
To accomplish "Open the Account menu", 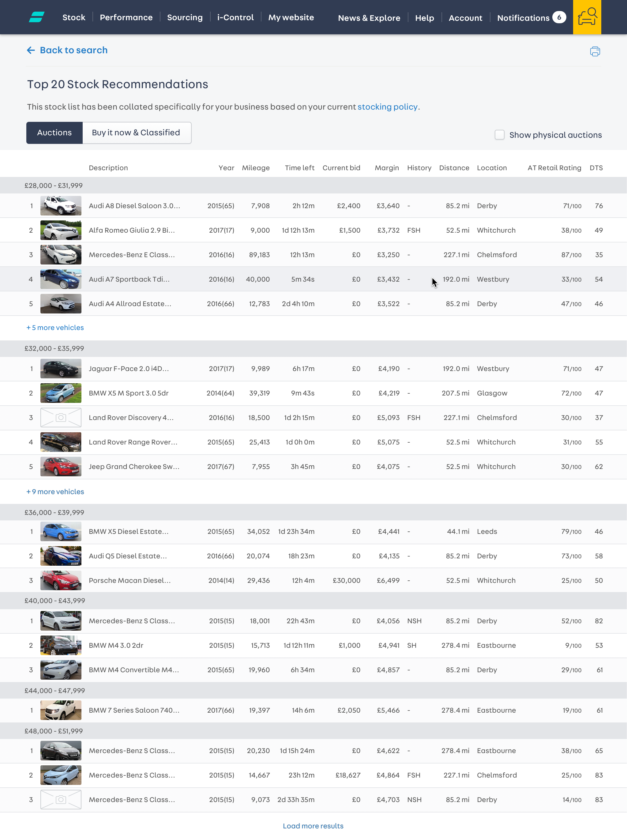I will 465,18.
